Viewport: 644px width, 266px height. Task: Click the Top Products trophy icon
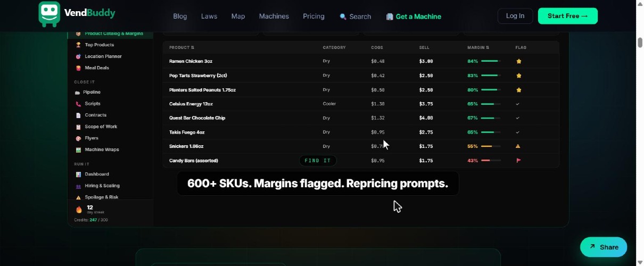(x=78, y=45)
